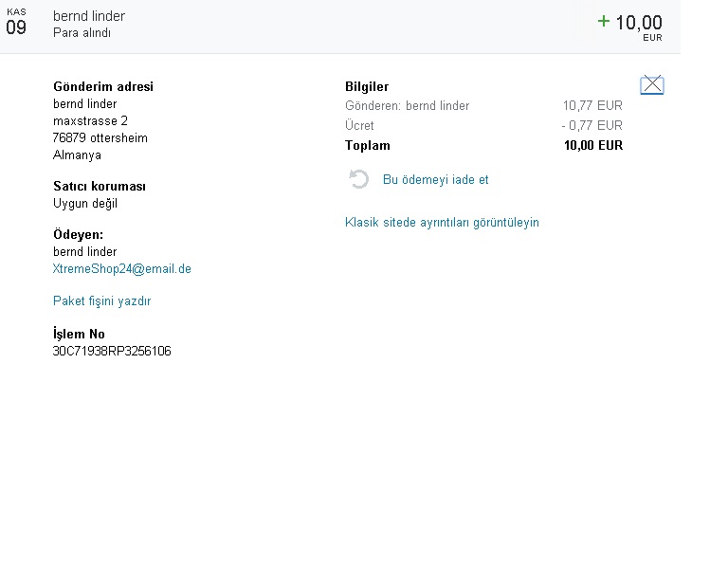Close the transaction details with the X icon
Screen dimensions: 728x582
click(652, 85)
